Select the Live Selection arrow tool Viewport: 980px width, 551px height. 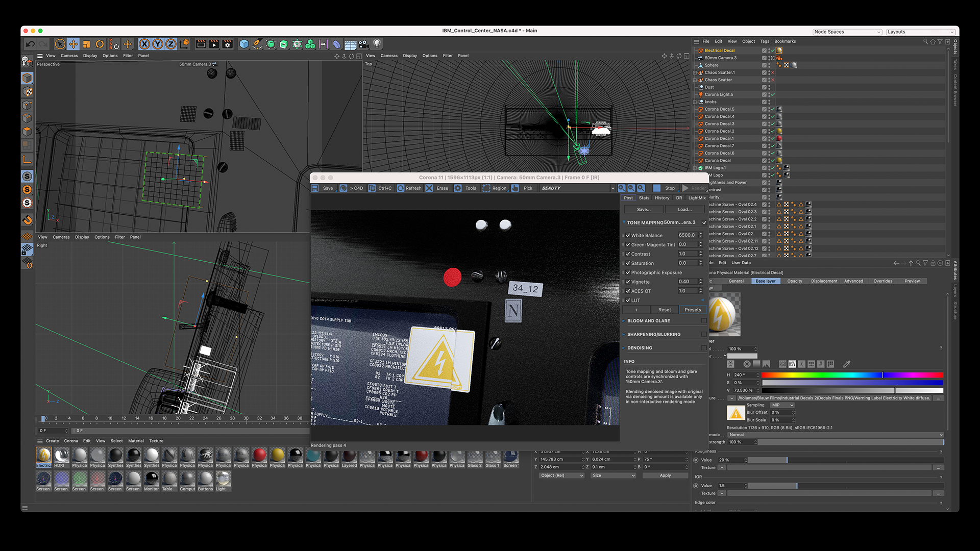point(60,44)
